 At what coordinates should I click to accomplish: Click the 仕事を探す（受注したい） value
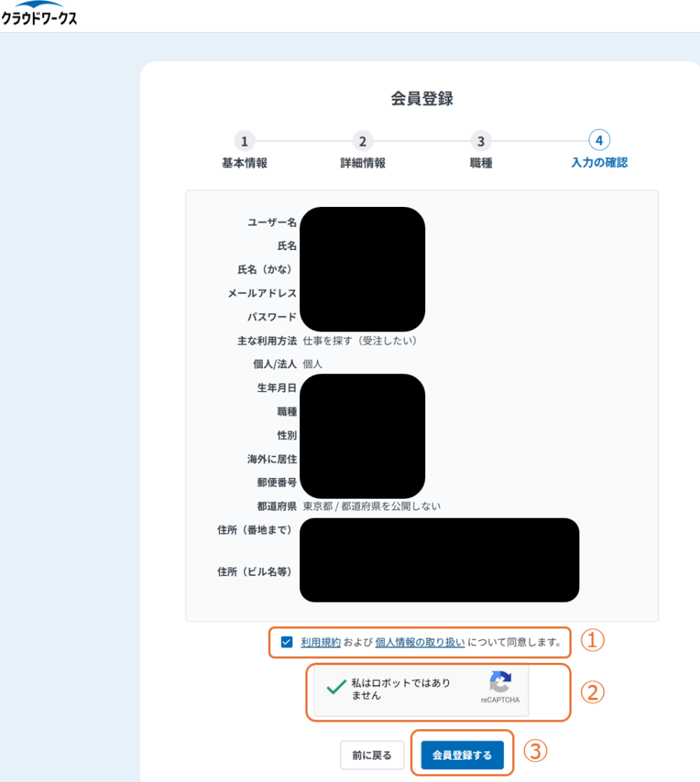[x=360, y=341]
